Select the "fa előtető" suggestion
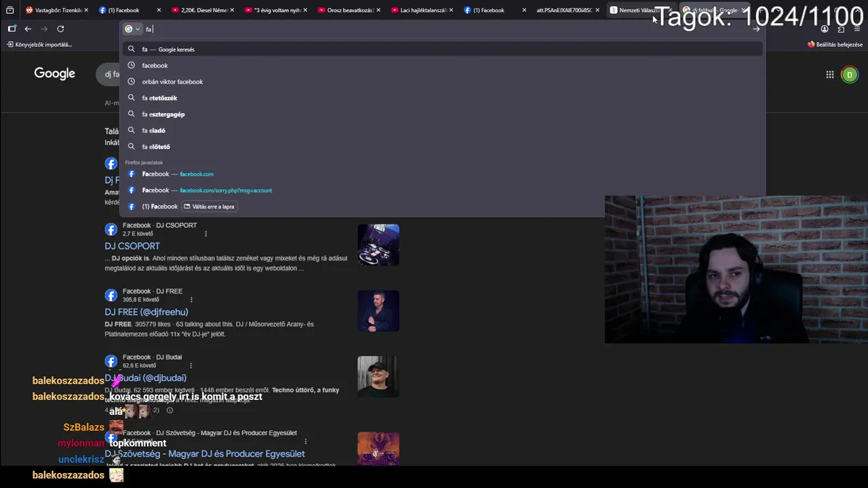 [x=442, y=147]
